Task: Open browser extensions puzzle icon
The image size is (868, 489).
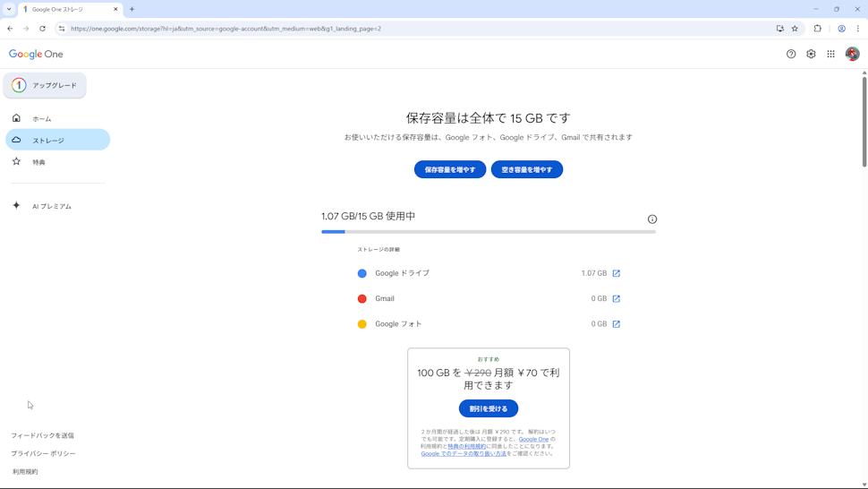Action: click(x=818, y=29)
